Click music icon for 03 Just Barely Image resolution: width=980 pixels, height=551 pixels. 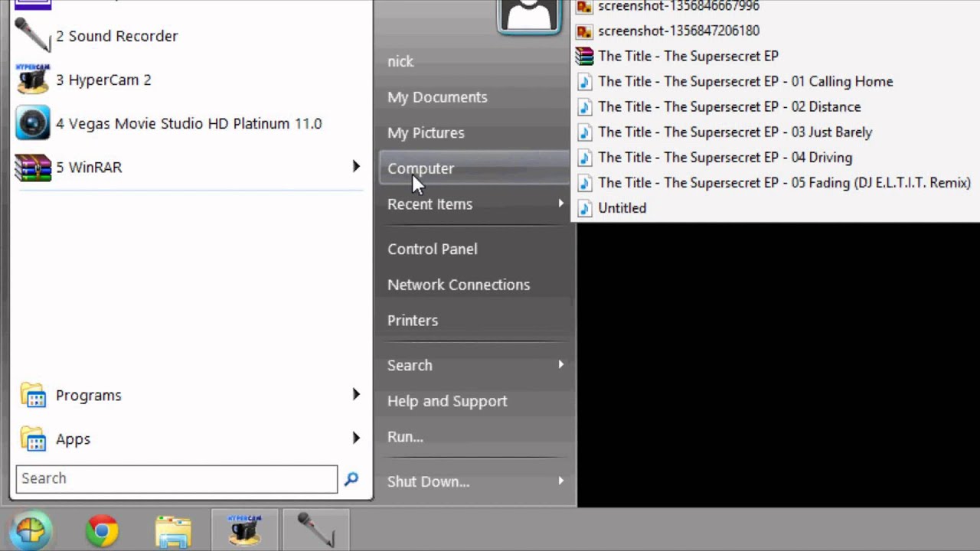click(585, 132)
